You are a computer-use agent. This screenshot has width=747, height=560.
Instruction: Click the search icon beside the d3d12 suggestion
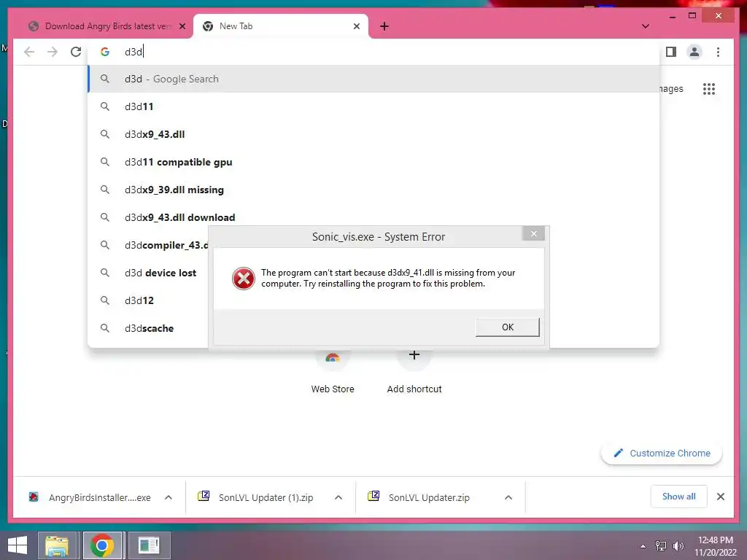(105, 300)
